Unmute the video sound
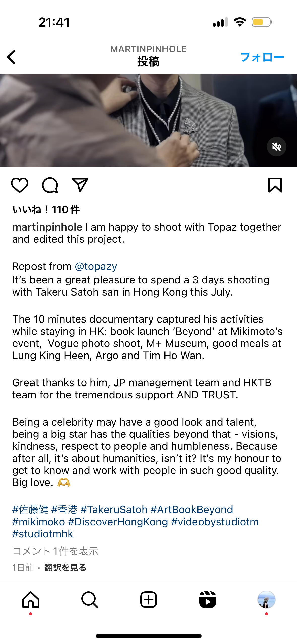This screenshot has width=297, height=644. 276,147
